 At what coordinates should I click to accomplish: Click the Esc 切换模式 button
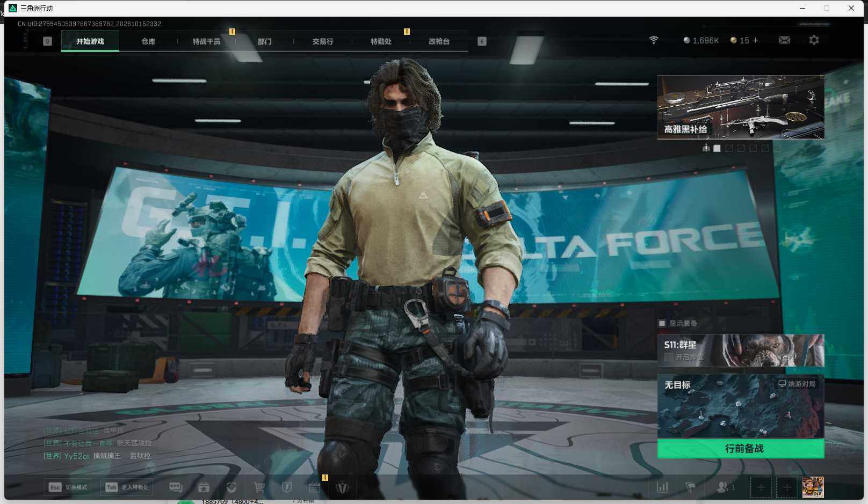(68, 487)
